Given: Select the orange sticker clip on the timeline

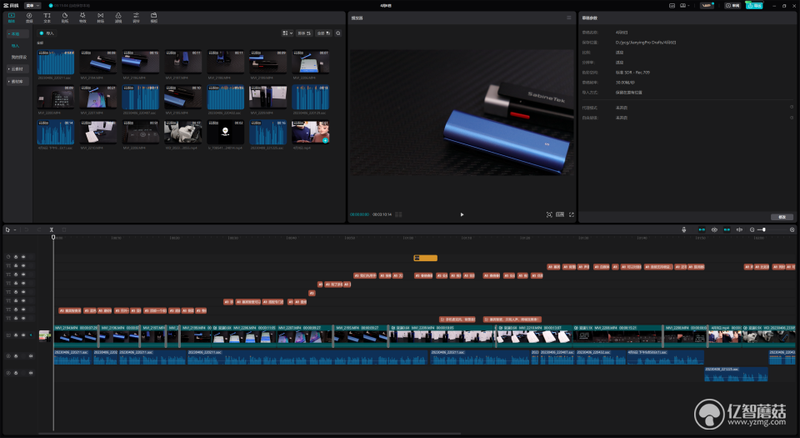Looking at the screenshot, I should (x=426, y=258).
